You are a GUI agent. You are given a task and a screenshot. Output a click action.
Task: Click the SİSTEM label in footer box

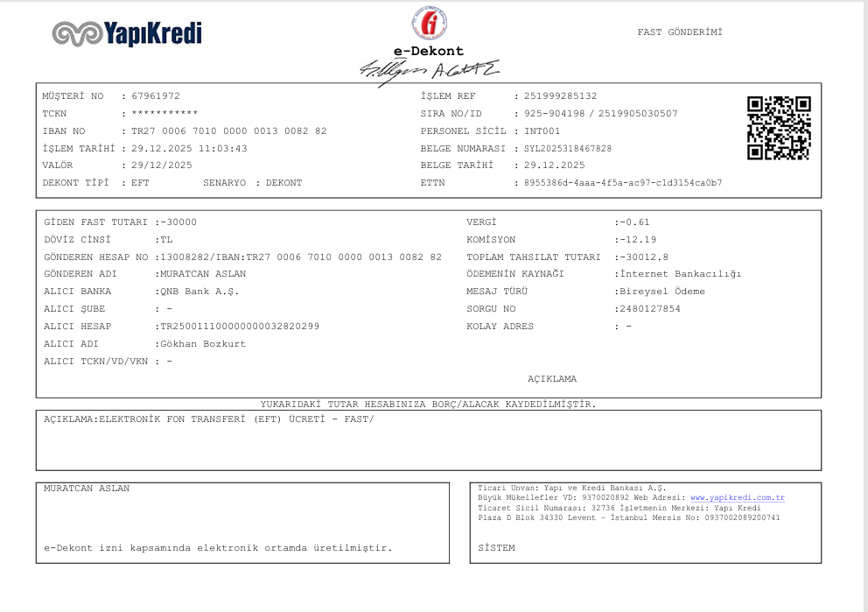click(496, 548)
